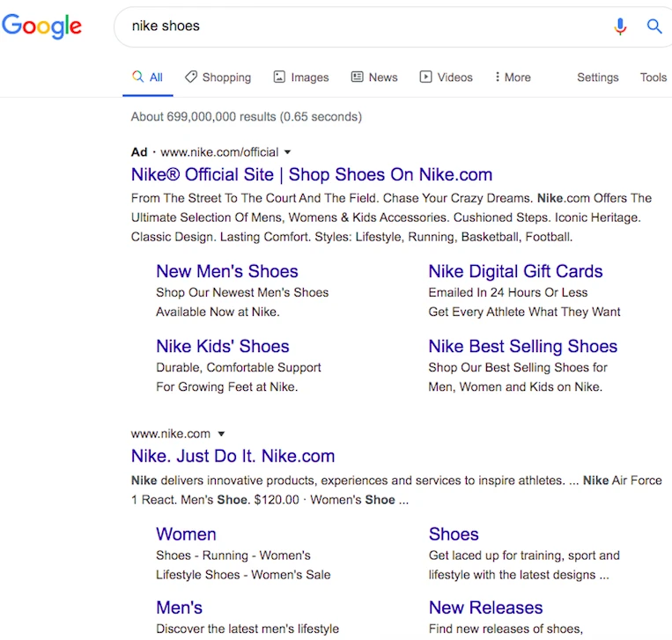Click the www.nike.com/official ad URL text
This screenshot has width=672, height=640.
pos(219,152)
